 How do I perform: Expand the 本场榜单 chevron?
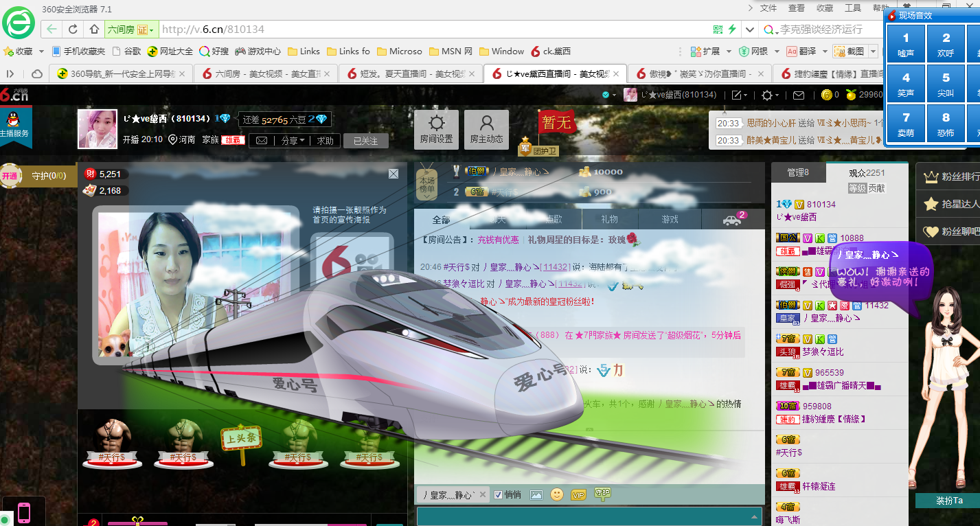point(426,196)
